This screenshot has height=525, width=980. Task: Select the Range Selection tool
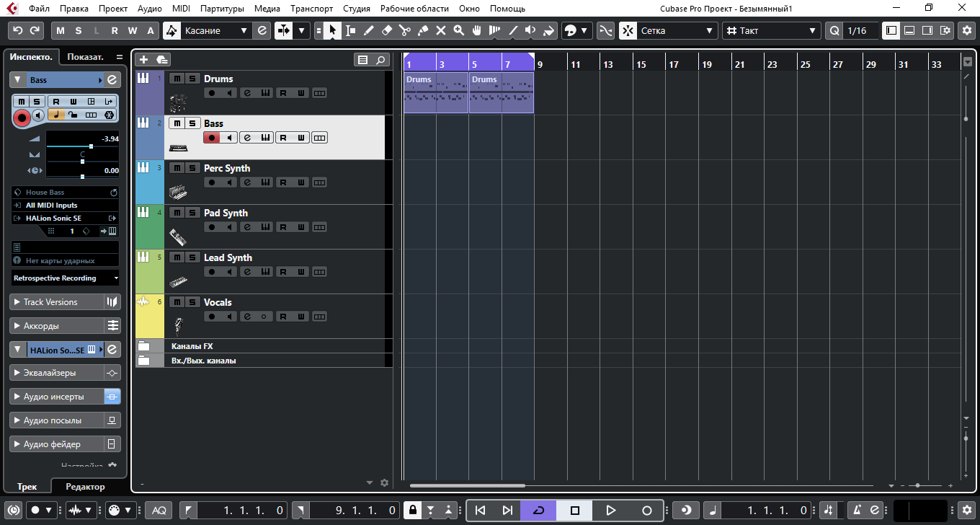[350, 31]
